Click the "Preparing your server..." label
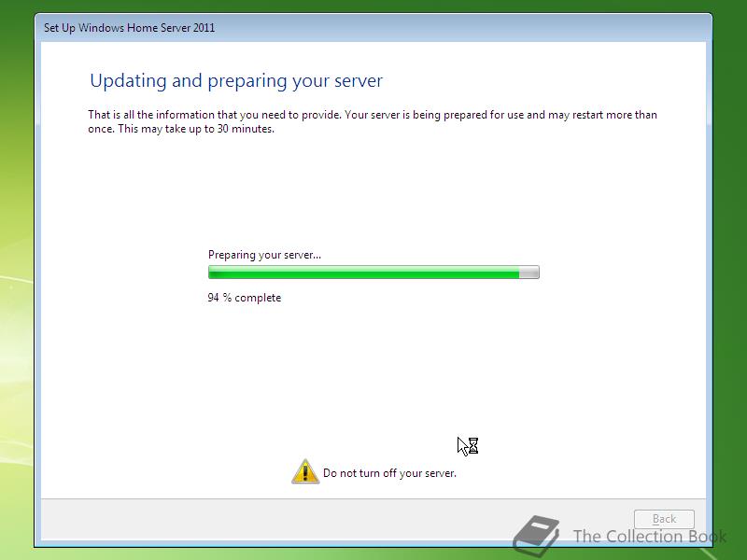The image size is (747, 560). pyautogui.click(x=264, y=255)
